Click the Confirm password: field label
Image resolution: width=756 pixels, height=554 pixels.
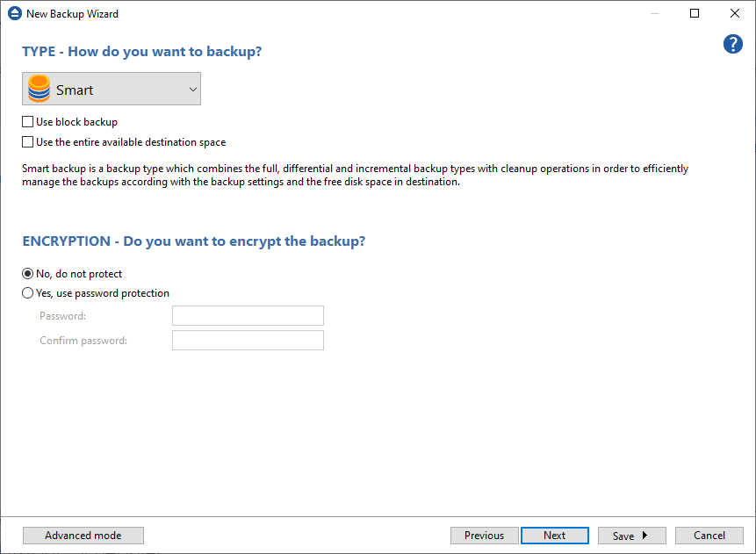(x=83, y=341)
